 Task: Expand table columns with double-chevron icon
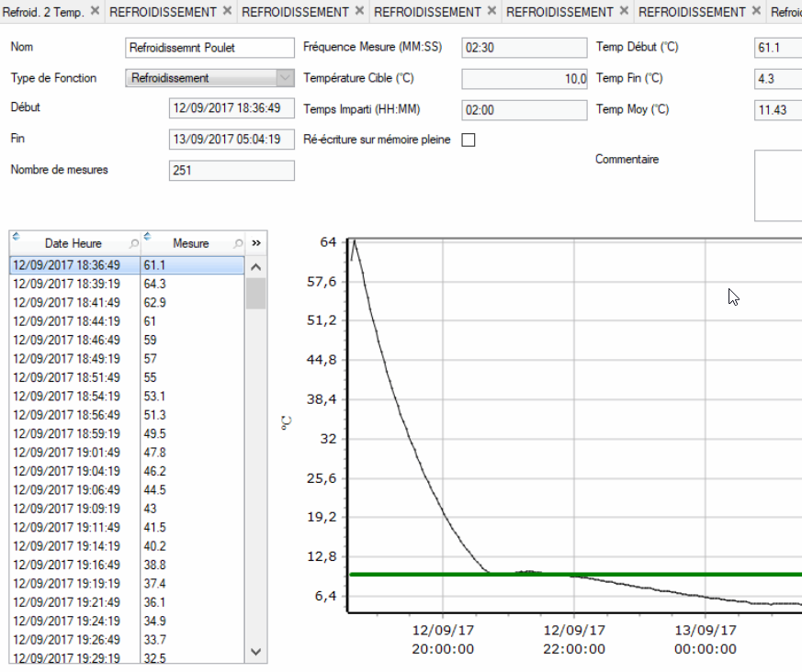point(256,243)
